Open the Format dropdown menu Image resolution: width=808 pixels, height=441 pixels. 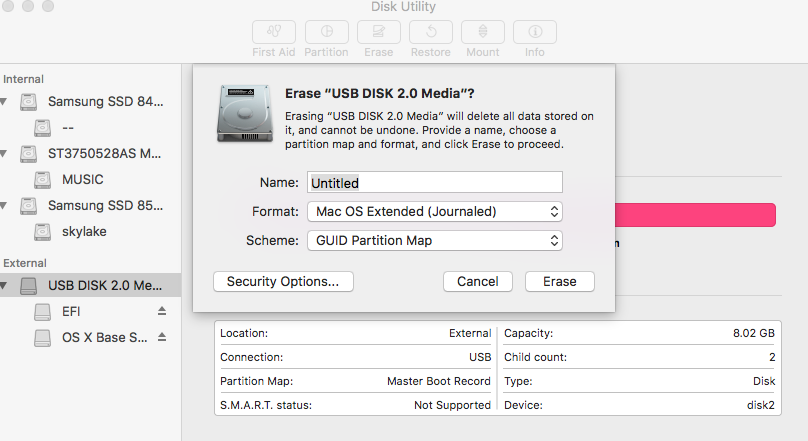436,212
